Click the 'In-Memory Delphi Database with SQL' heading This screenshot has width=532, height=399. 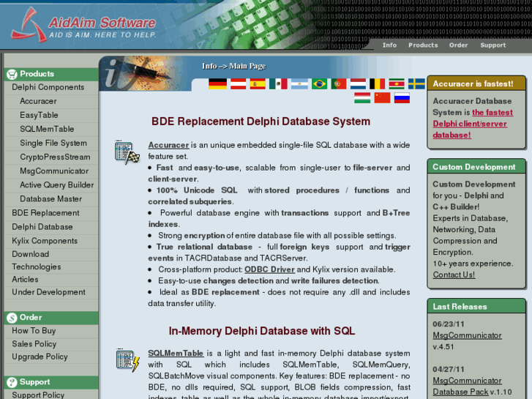261,331
